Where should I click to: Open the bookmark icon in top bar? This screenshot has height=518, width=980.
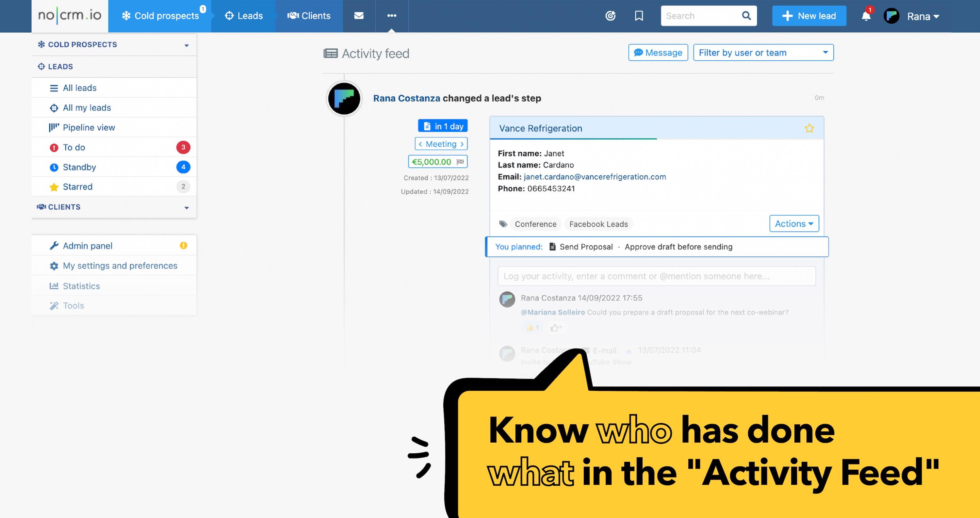click(x=639, y=16)
